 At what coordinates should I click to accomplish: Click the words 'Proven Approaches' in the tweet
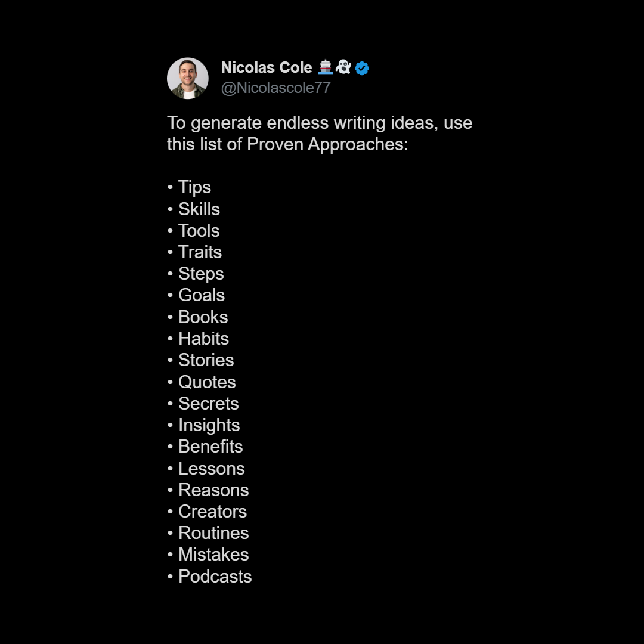coord(326,144)
